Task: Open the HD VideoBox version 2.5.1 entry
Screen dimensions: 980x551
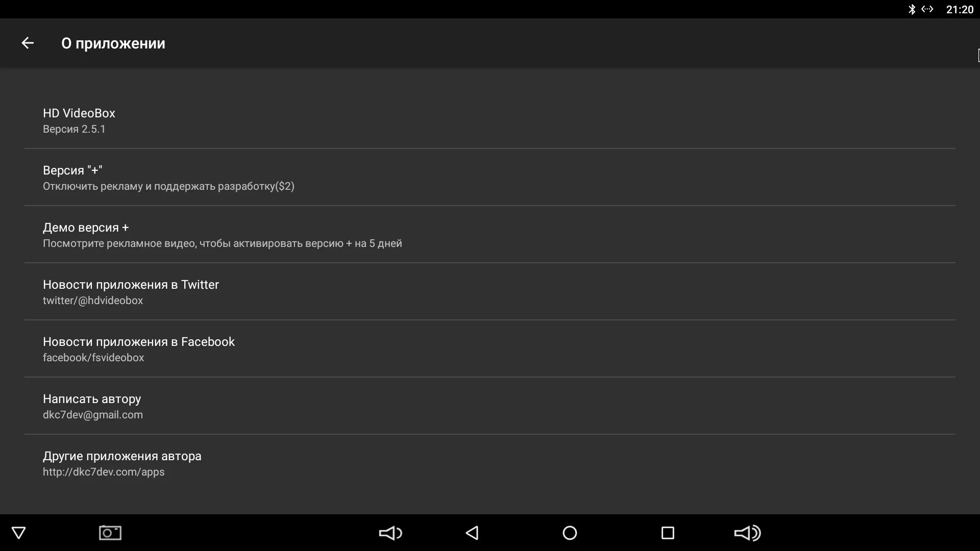Action: coord(490,120)
